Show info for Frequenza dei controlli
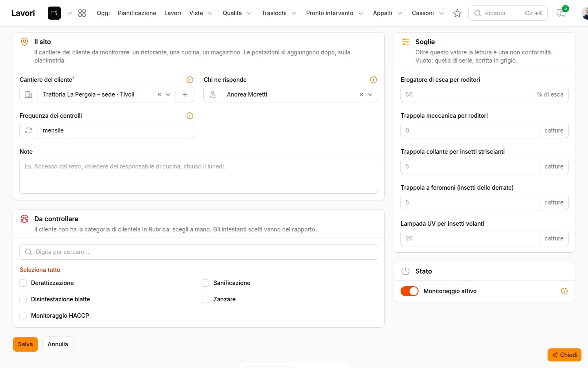This screenshot has width=588, height=368. 190,116
